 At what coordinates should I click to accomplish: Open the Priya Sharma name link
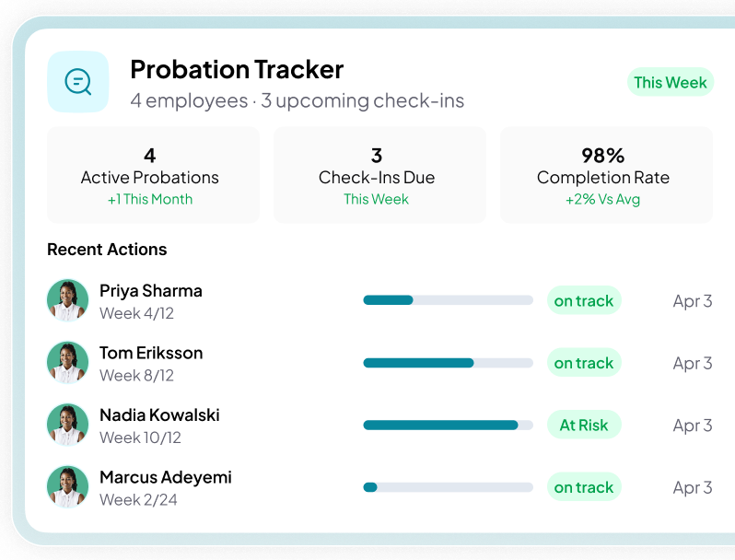(151, 291)
